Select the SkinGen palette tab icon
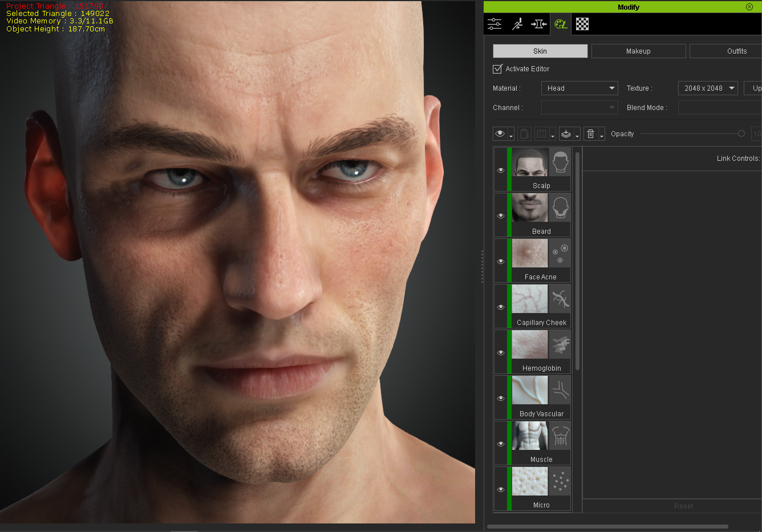This screenshot has height=532, width=762. coord(561,24)
